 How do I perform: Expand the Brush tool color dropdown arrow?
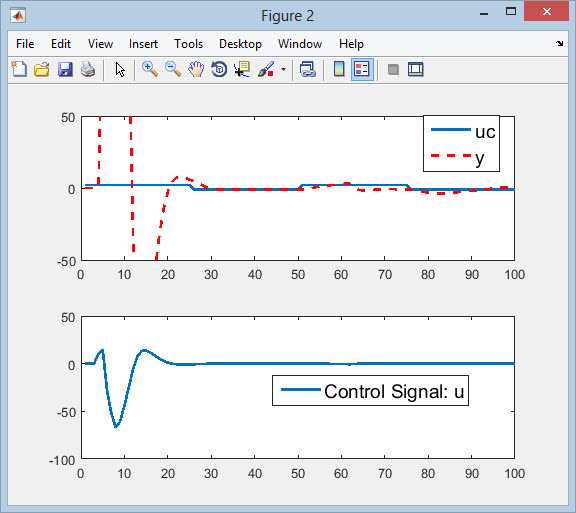point(283,69)
